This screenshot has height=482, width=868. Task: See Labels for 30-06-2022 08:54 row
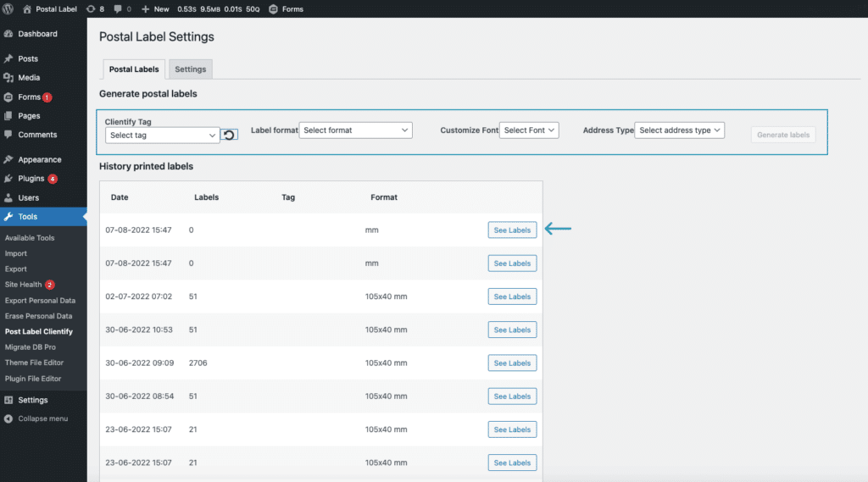pyautogui.click(x=512, y=396)
